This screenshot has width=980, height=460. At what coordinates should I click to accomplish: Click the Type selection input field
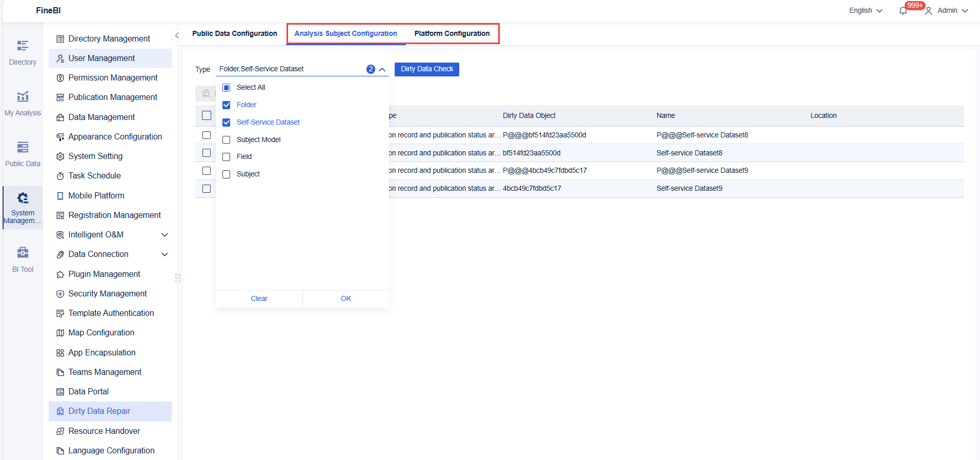click(302, 69)
